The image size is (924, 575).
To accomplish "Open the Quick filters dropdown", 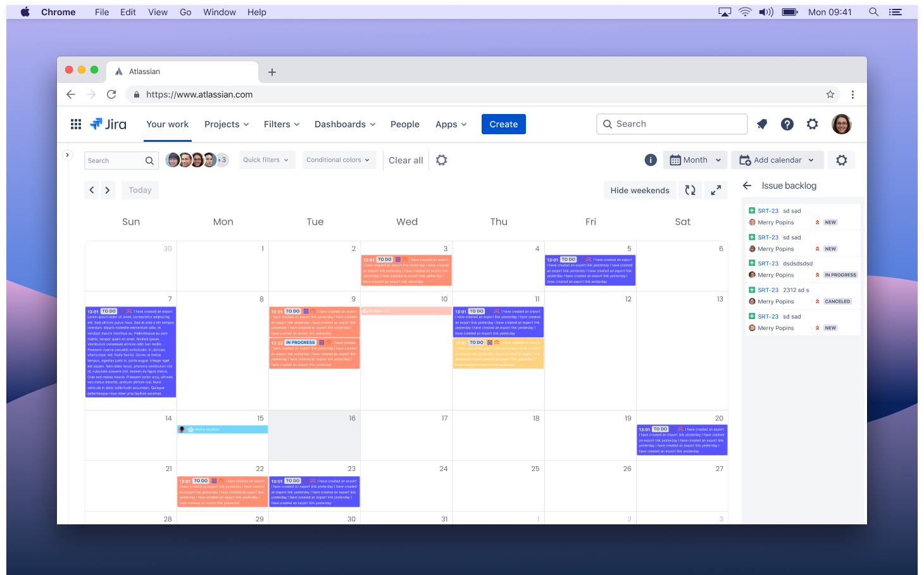I will tap(266, 160).
